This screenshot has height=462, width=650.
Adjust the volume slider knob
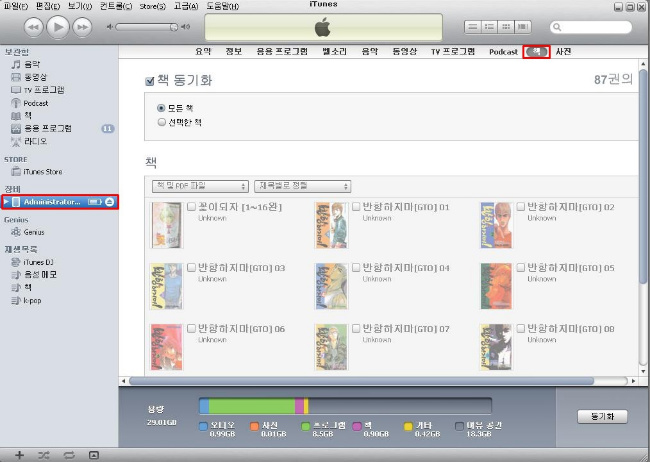pos(174,27)
